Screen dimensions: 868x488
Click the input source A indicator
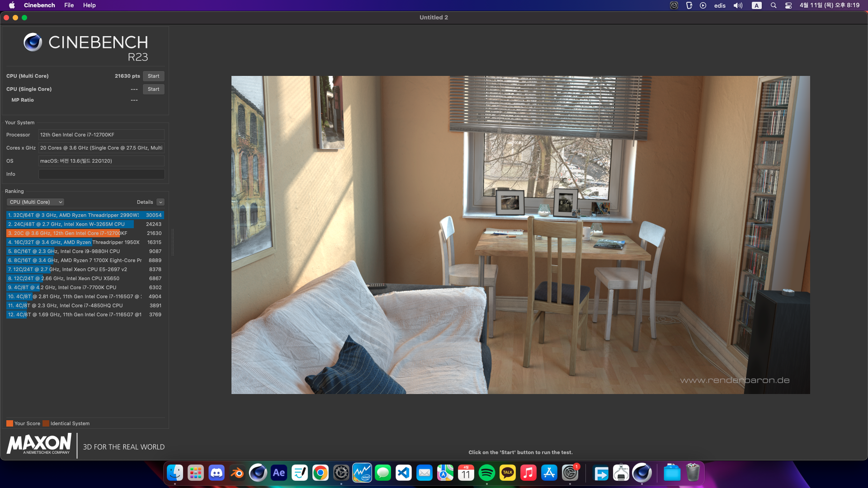pos(756,5)
